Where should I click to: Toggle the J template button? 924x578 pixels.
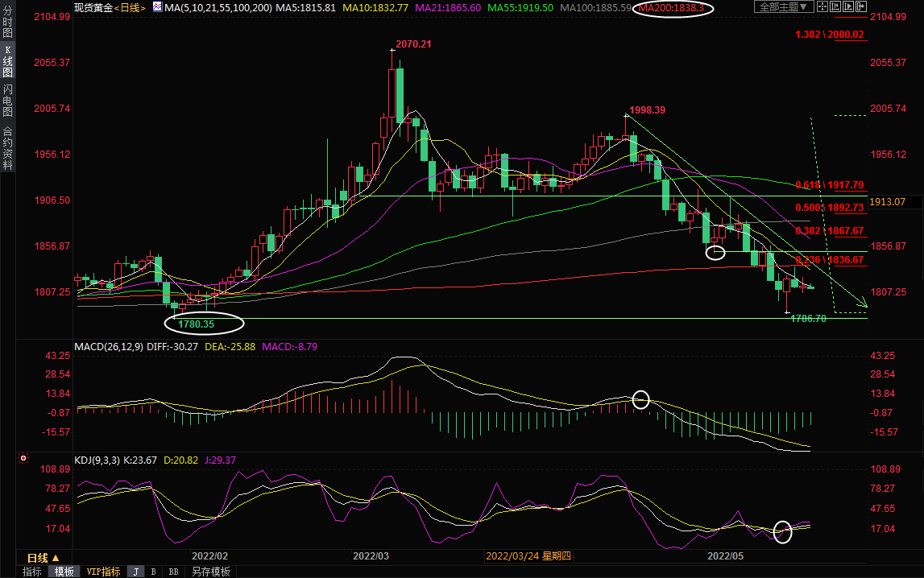point(135,572)
